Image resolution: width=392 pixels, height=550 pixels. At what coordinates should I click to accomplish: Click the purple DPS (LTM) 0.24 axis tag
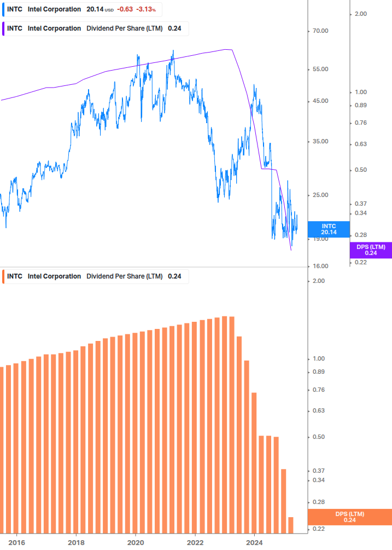point(371,250)
